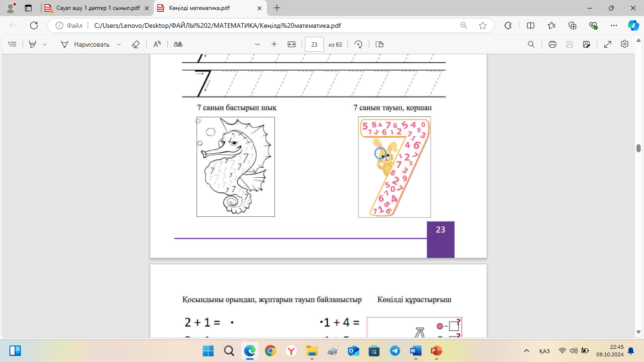Select the Көңілді математика.pdf tab
Image resolution: width=644 pixels, height=362 pixels.
tap(210, 8)
